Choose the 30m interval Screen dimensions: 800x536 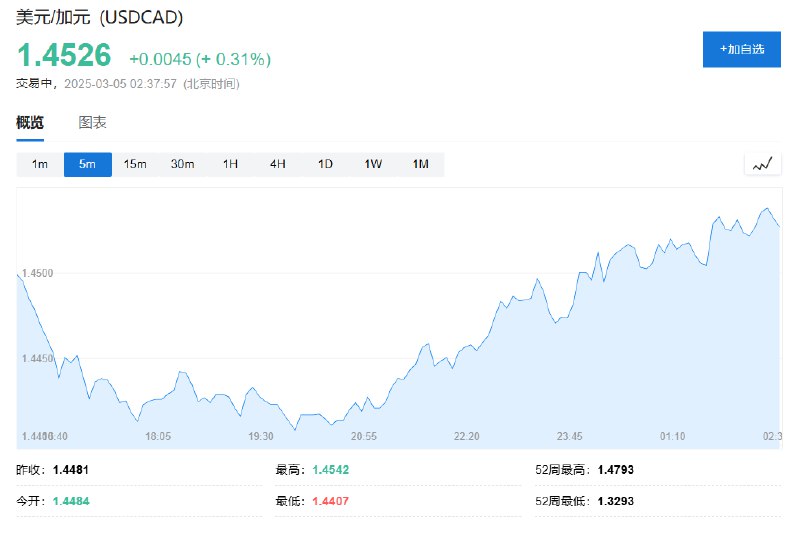pyautogui.click(x=183, y=164)
